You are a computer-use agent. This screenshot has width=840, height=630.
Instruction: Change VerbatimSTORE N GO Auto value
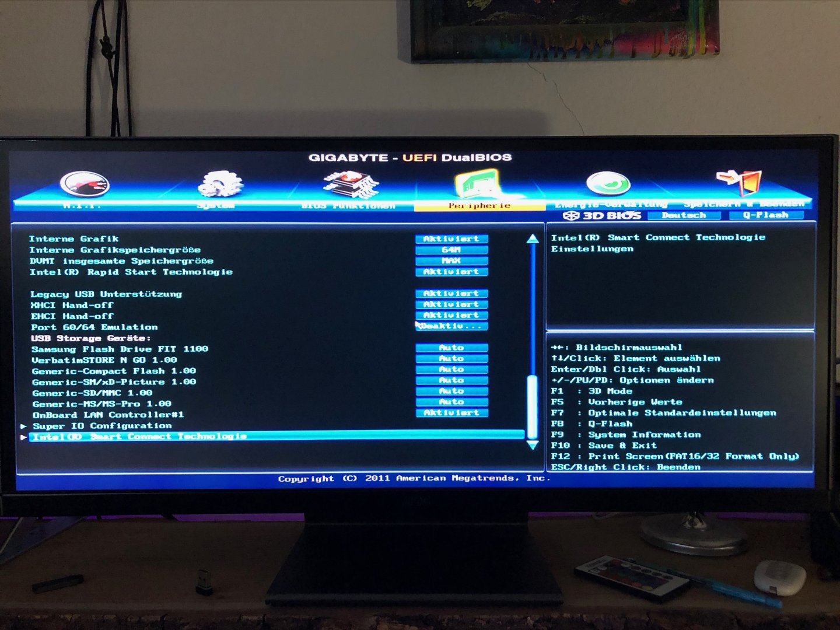tap(452, 359)
